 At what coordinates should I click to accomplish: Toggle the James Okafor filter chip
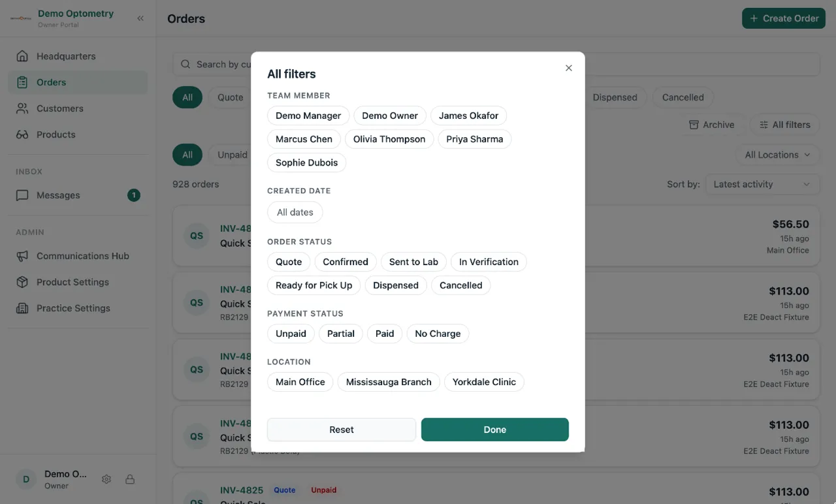468,116
